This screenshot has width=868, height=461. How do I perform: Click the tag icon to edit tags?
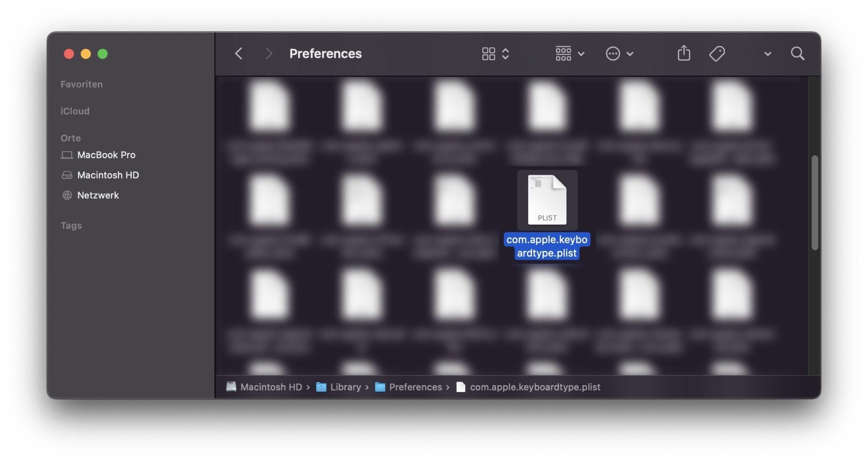click(717, 54)
